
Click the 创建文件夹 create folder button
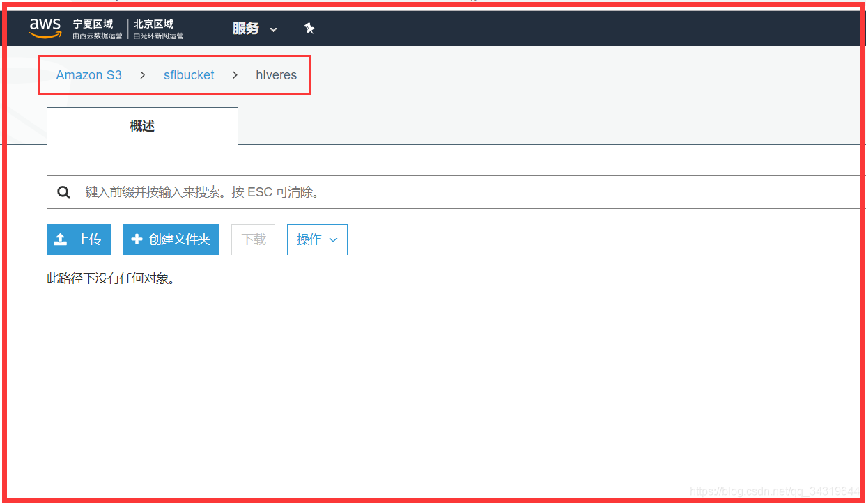click(171, 239)
